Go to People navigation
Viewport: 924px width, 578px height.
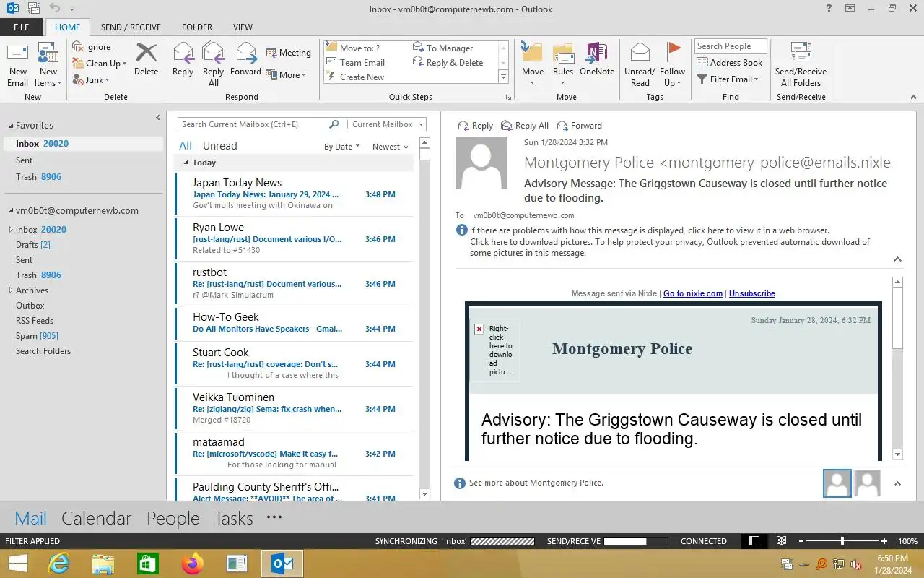pyautogui.click(x=173, y=518)
